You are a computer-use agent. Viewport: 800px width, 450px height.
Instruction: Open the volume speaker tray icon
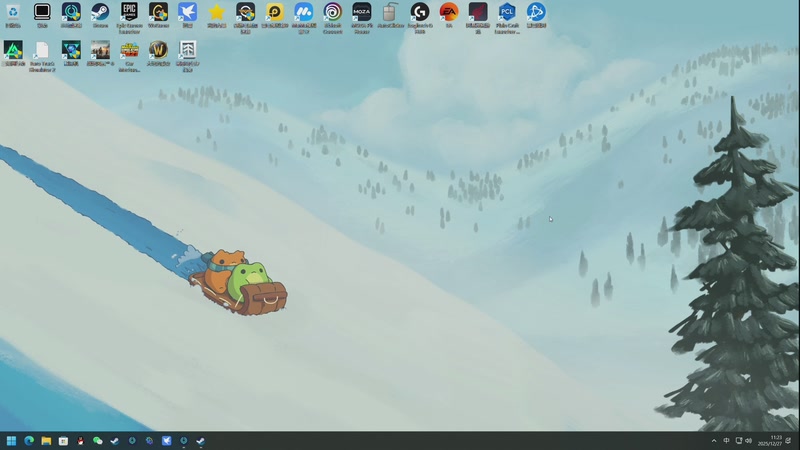748,441
